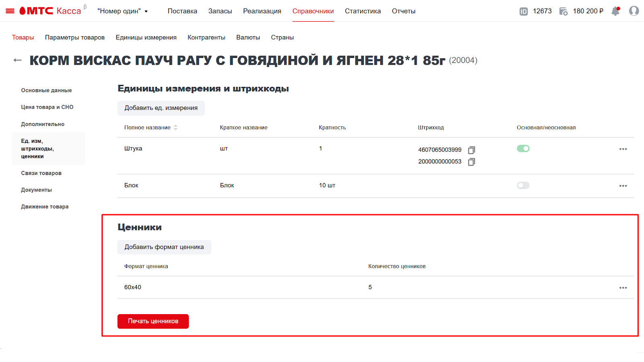Click the Блок short name cell

tap(227, 185)
